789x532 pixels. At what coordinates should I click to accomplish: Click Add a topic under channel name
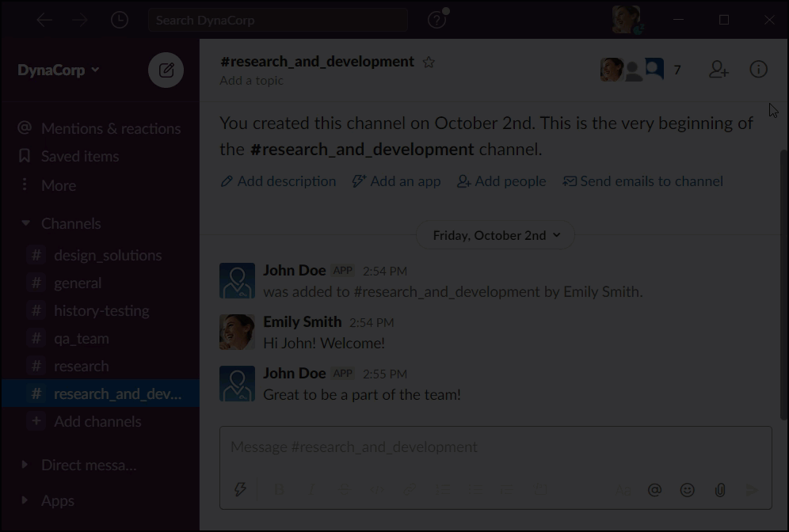251,81
